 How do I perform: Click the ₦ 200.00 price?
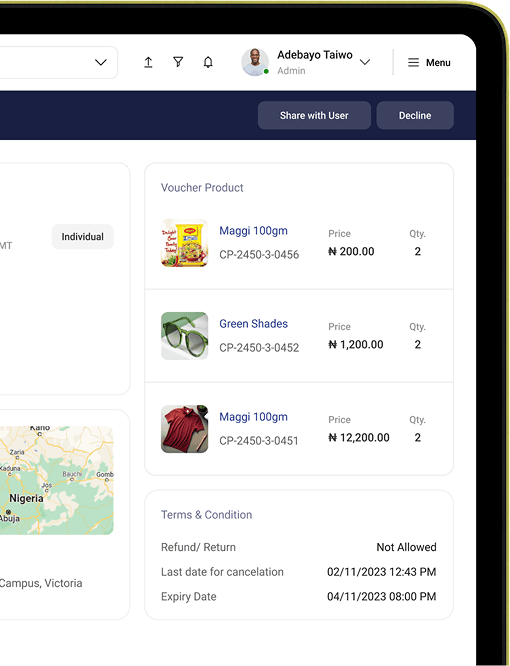[351, 251]
